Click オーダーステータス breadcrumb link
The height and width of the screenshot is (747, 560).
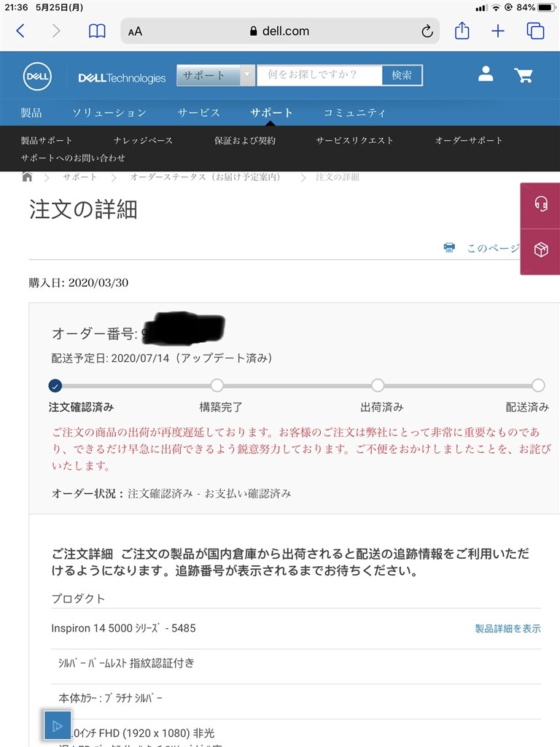(206, 177)
